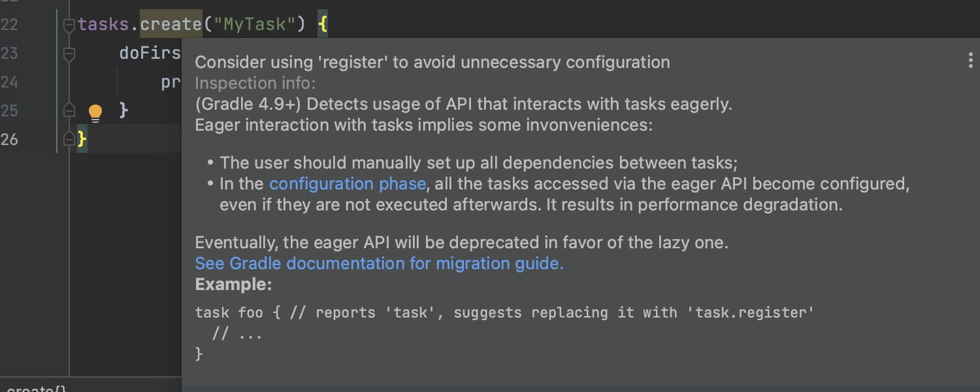
Task: Open the 'configuration phase' link
Action: tap(348, 184)
